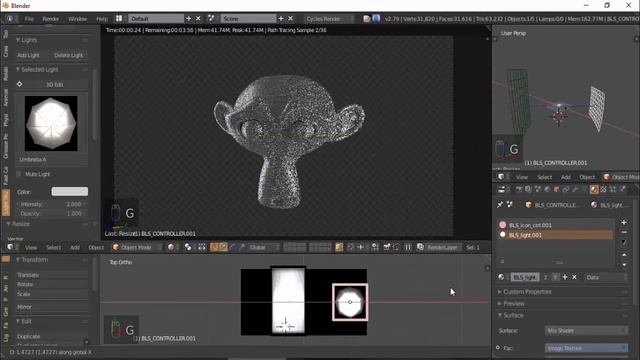Add a new scene
The image size is (640, 360).
pyautogui.click(x=281, y=18)
